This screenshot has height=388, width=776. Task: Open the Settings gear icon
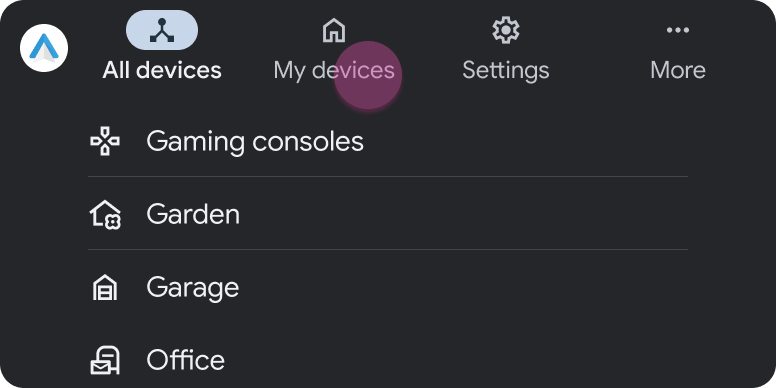[506, 30]
